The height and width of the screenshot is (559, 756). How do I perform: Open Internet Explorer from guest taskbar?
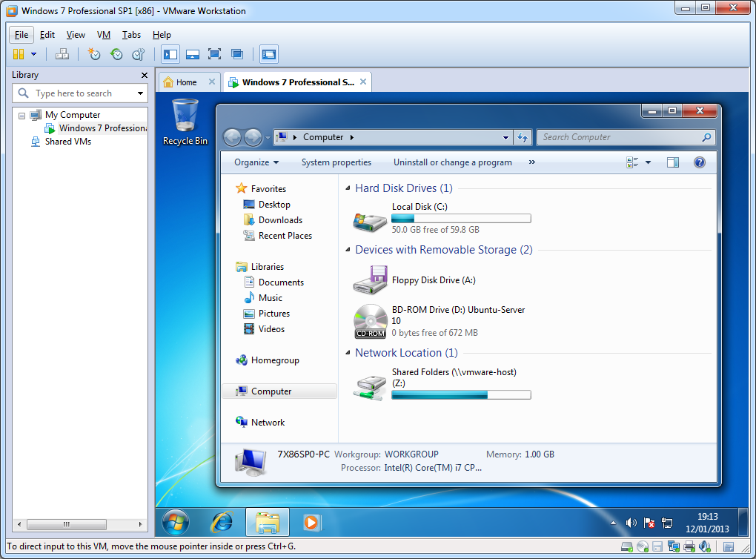coord(222,523)
